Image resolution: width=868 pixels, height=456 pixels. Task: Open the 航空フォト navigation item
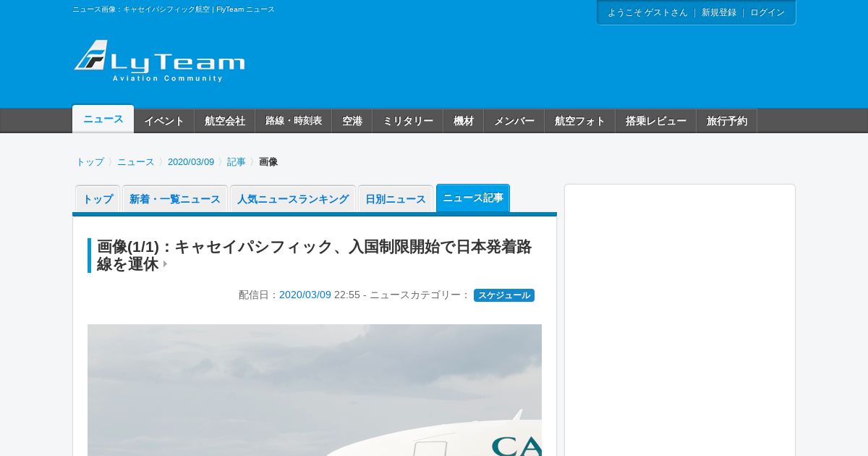tap(580, 121)
